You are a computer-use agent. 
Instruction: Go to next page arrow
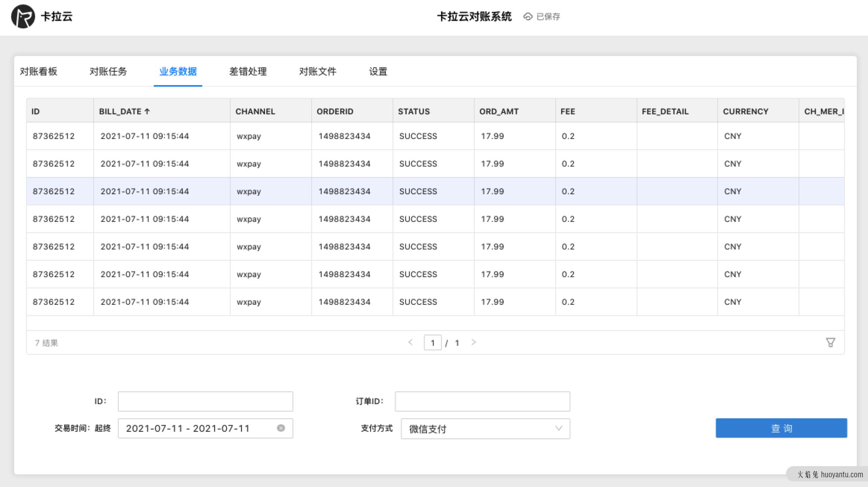tap(474, 342)
